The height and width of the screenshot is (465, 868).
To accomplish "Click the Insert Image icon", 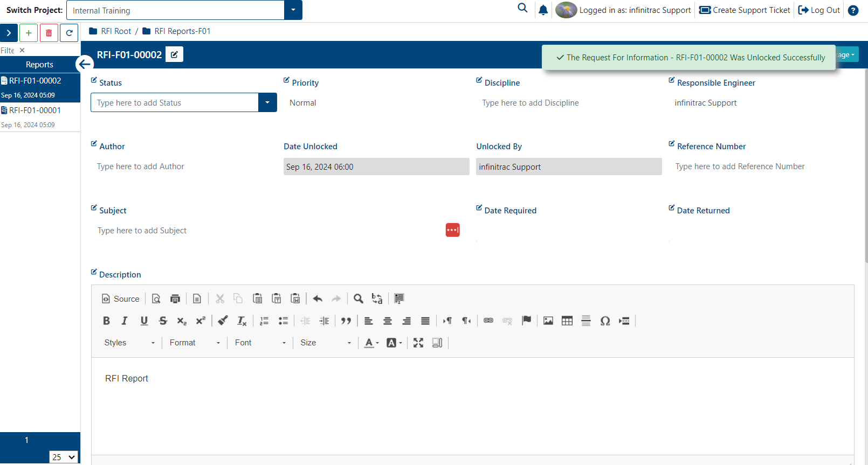I will tap(548, 321).
